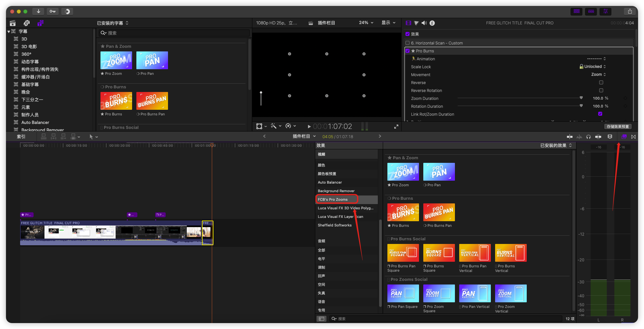Open background tasks progress icon
Viewport: 644px width, 329px height.
pyautogui.click(x=67, y=12)
